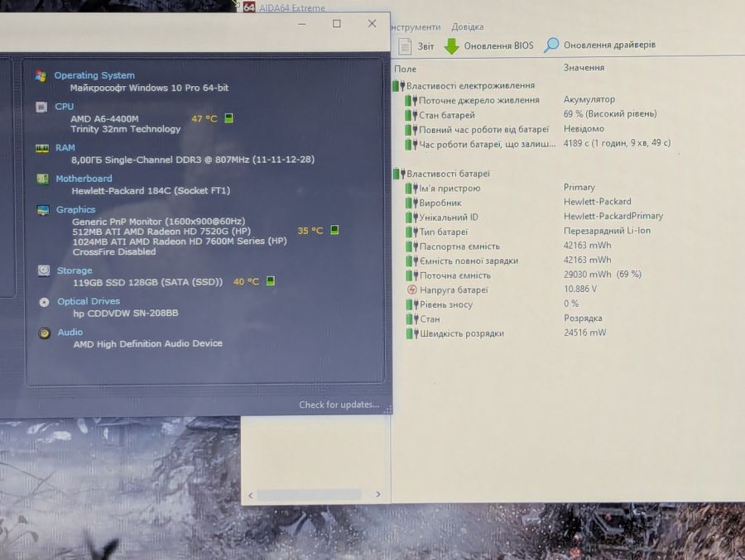Screen dimensions: 745x560
Task: Click the Напруга батареї voltage icon
Action: [x=412, y=290]
